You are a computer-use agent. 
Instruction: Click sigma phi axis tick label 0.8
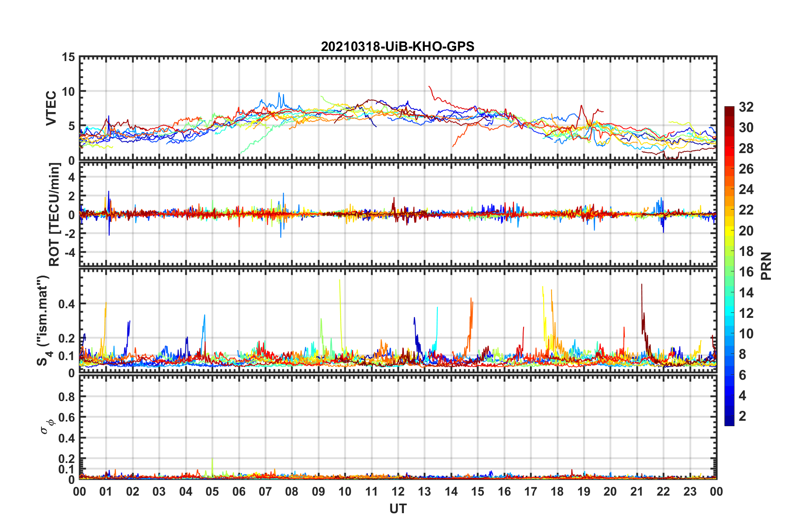tap(67, 396)
